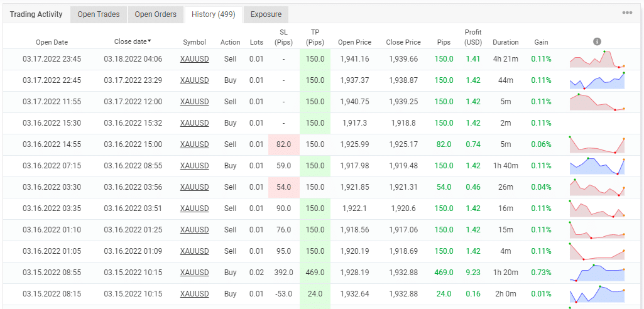Select the Exposure tab
The height and width of the screenshot is (309, 644).
click(266, 14)
